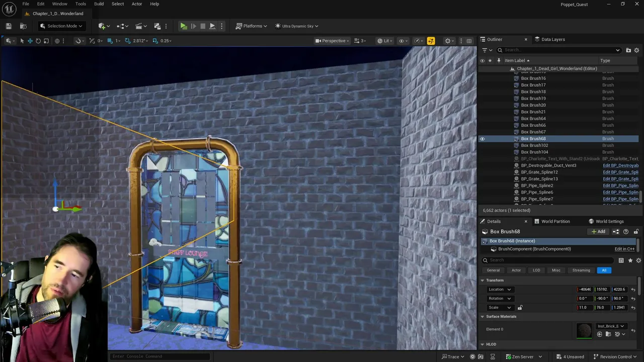The image size is (644, 362).
Task: Open the Window menu
Action: (x=59, y=4)
